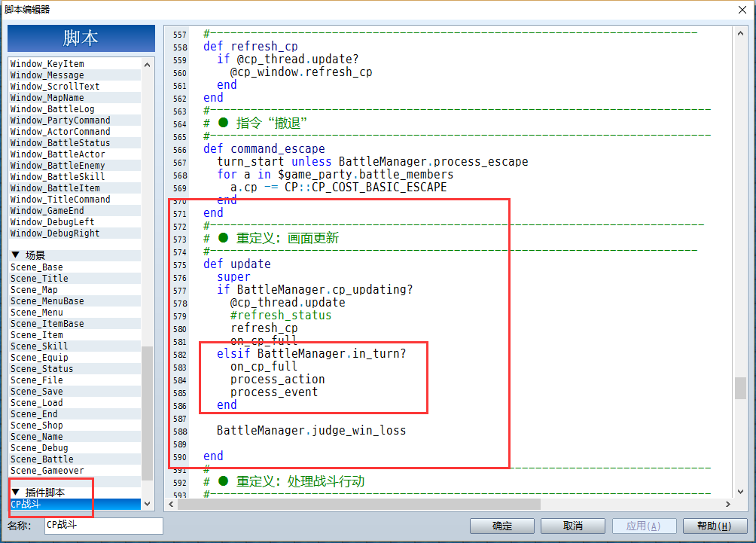Select Window_ActorCommand script
Screen dimensions: 756x543
pyautogui.click(x=75, y=132)
